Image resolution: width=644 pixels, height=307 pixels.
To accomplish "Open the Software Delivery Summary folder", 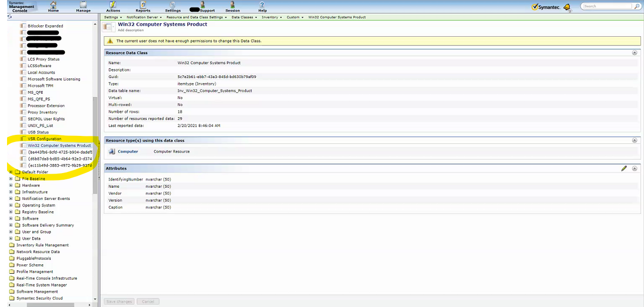I will (x=48, y=225).
